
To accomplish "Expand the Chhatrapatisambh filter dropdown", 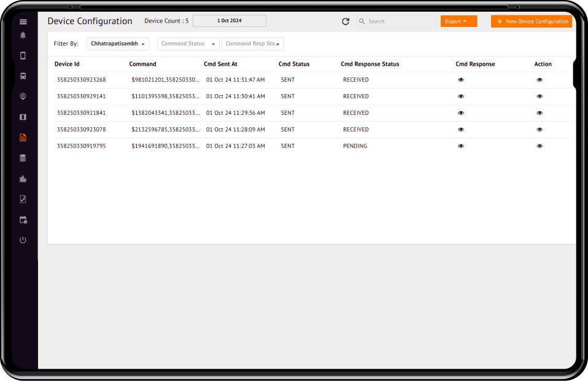I will (118, 44).
